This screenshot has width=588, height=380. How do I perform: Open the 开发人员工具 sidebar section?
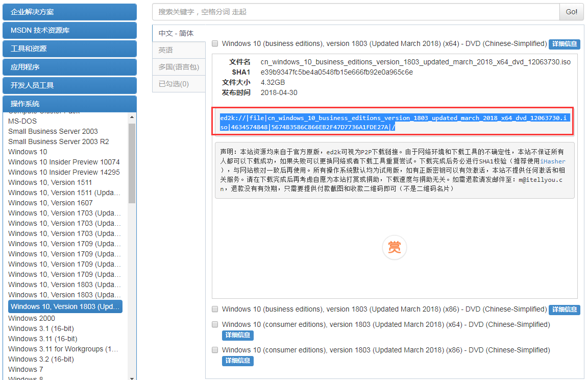69,85
